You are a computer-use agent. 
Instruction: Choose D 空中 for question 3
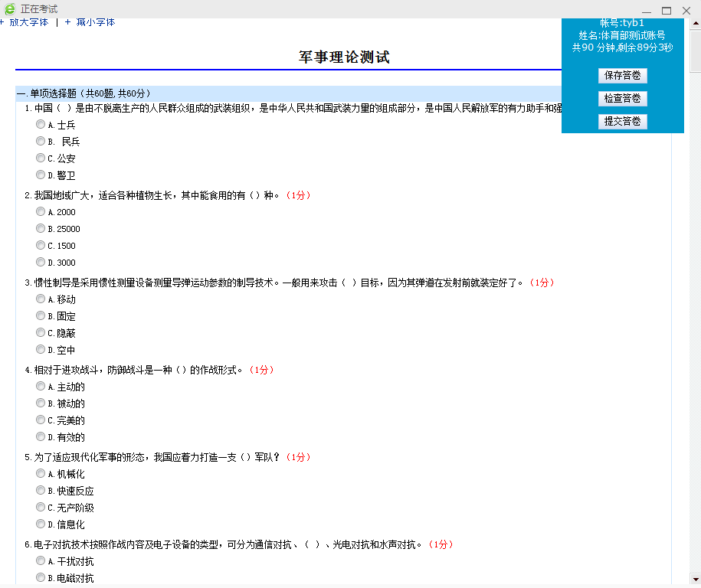41,350
